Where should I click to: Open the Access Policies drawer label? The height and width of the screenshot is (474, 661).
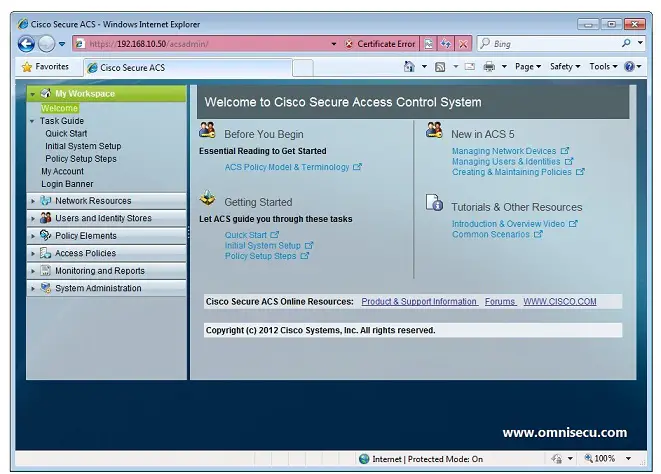tap(86, 253)
